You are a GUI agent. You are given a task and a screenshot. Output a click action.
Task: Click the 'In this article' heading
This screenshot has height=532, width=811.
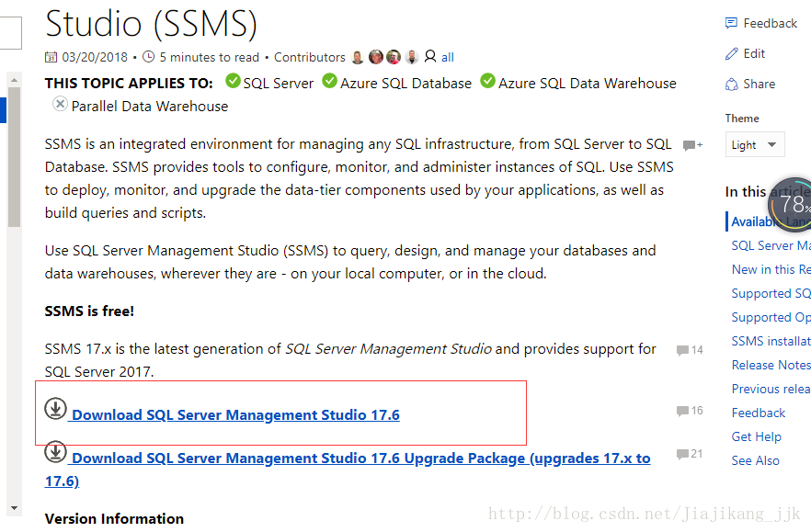pos(768,192)
